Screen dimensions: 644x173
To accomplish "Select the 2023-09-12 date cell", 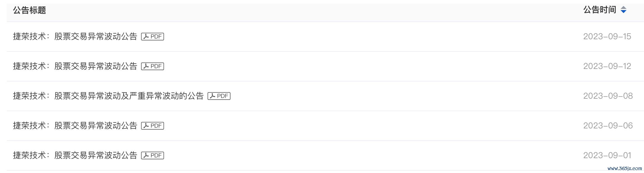I will click(607, 66).
